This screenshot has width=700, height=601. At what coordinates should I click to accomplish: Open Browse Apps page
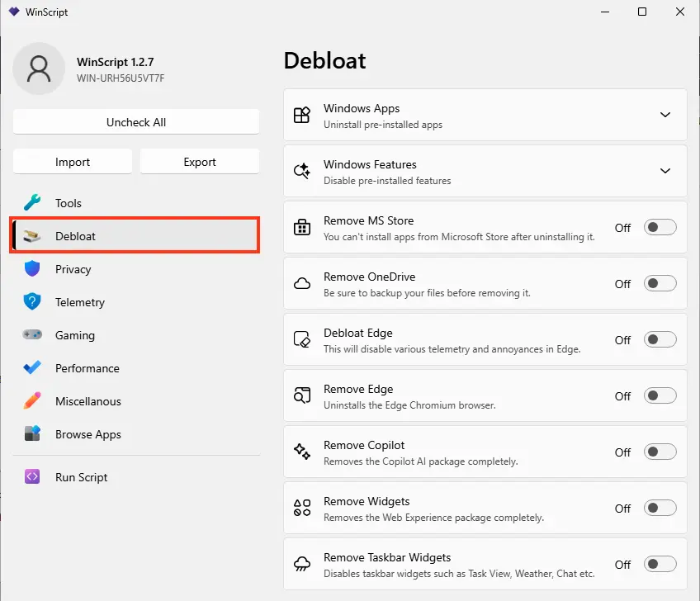[x=135, y=434]
